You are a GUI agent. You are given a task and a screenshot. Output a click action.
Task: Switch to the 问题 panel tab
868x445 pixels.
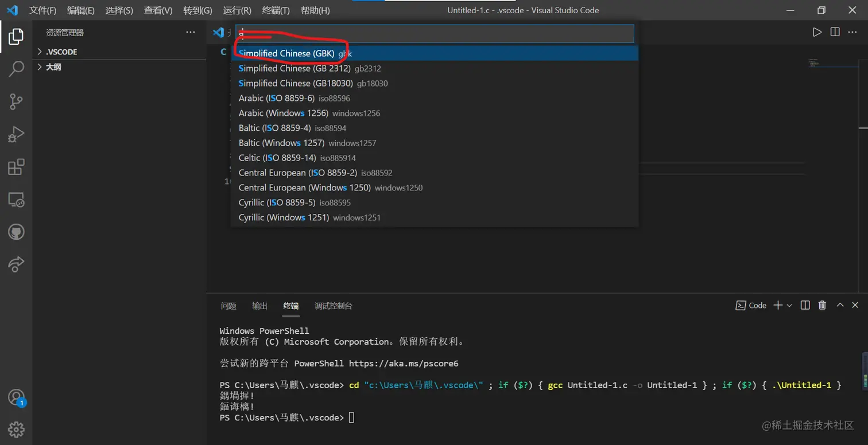(228, 306)
